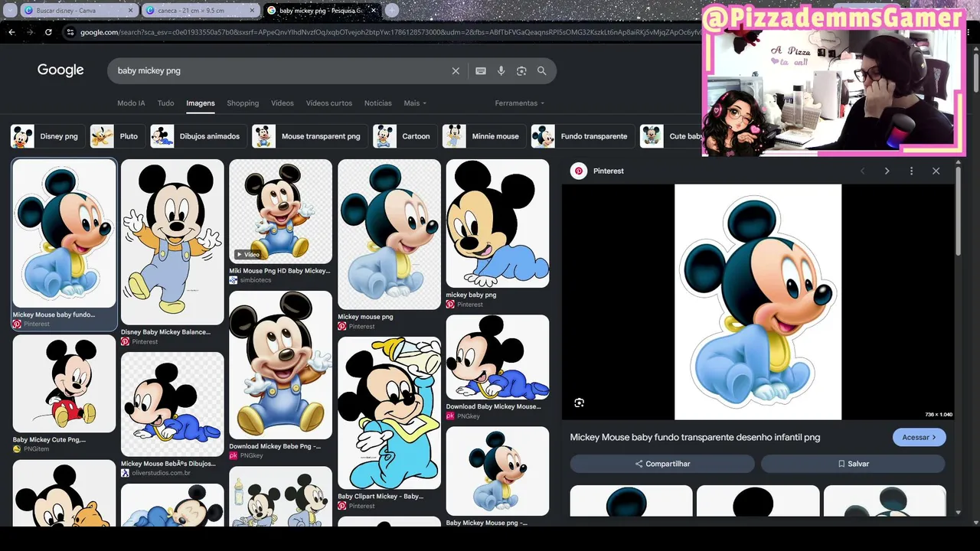Open site information icon in address bar
This screenshot has width=980, height=551.
coord(70,32)
